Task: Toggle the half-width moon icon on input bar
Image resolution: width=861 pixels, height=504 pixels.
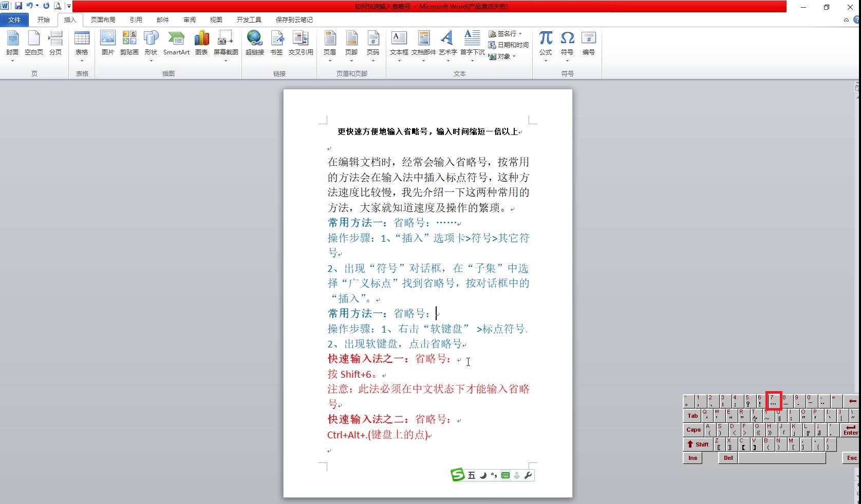Action: [x=483, y=475]
